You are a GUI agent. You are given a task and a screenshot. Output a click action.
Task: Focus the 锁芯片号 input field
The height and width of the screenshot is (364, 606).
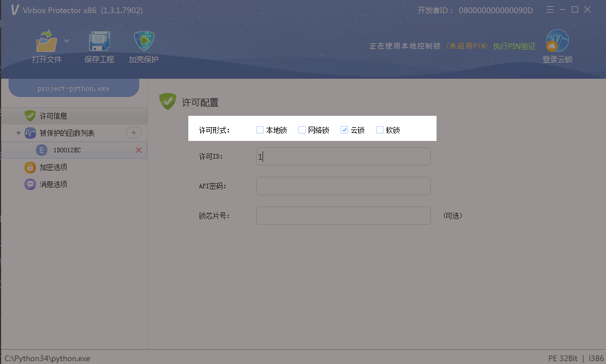coord(343,216)
